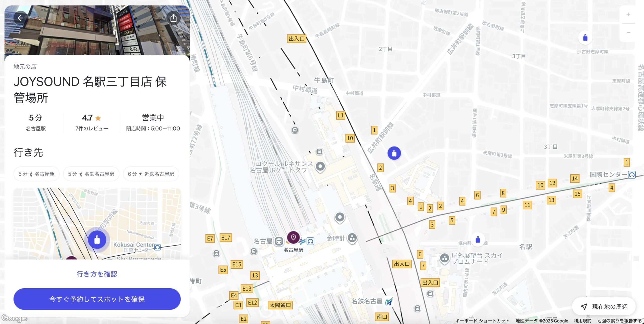The width and height of the screenshot is (644, 324).
Task: Click the 現在地の周辺 button
Action: click(x=604, y=307)
